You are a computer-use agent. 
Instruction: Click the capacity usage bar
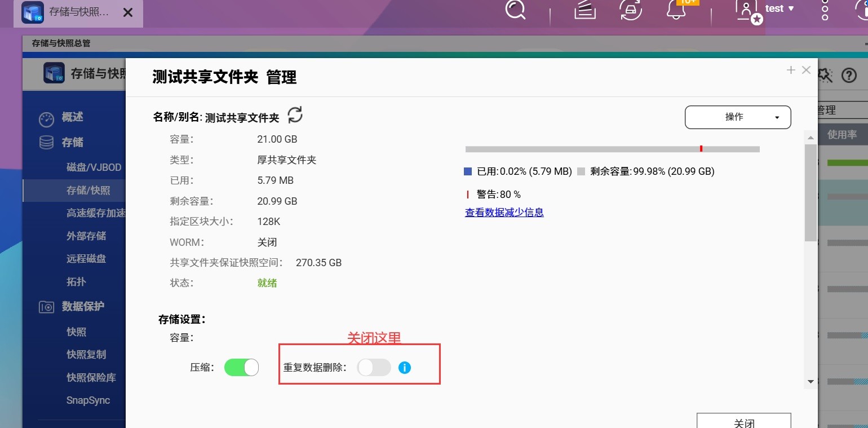click(613, 149)
